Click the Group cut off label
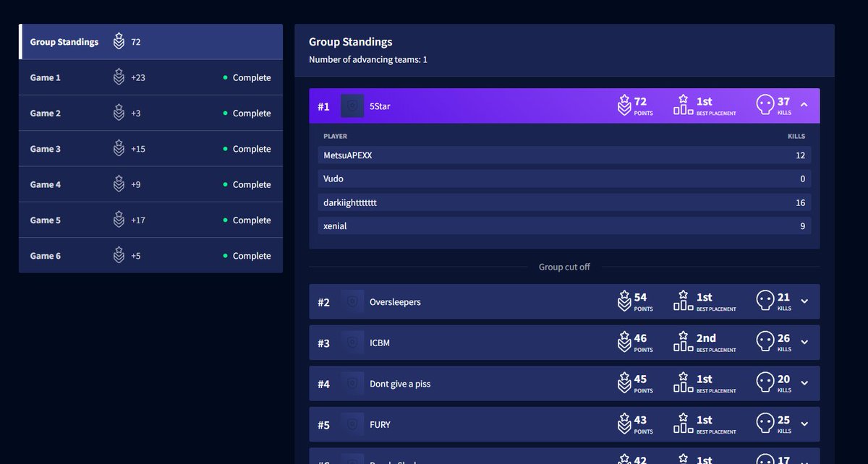Screen dimensions: 868x464 click(564, 267)
